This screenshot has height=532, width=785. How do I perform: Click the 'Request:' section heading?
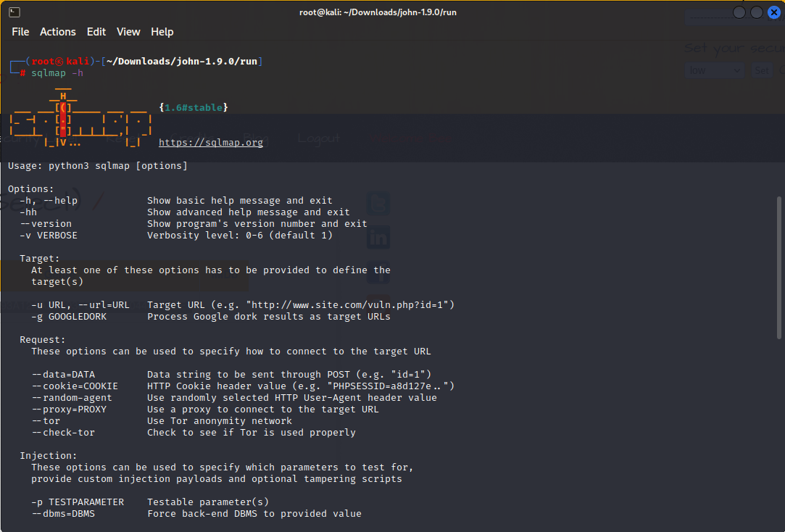pos(43,340)
